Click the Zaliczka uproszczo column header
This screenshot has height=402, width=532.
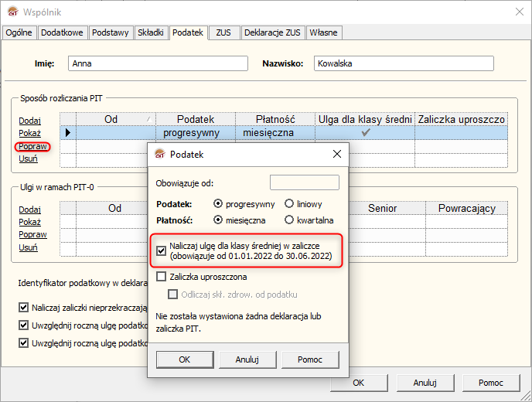click(462, 119)
